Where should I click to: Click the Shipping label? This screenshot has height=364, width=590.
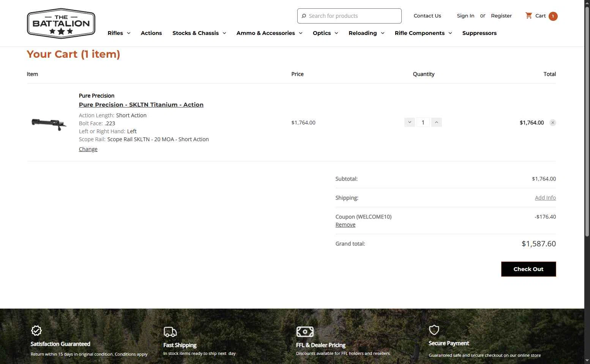point(347,198)
